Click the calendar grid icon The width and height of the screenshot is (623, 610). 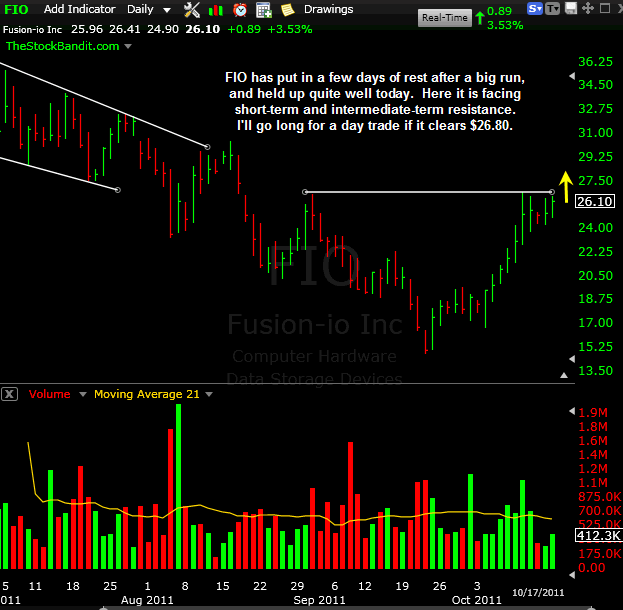pos(264,10)
